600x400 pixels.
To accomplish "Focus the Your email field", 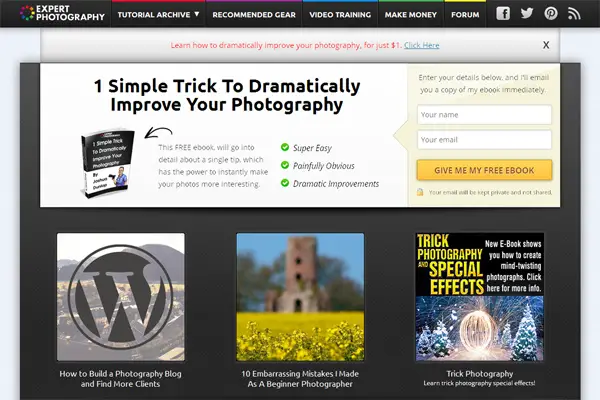I will click(484, 140).
